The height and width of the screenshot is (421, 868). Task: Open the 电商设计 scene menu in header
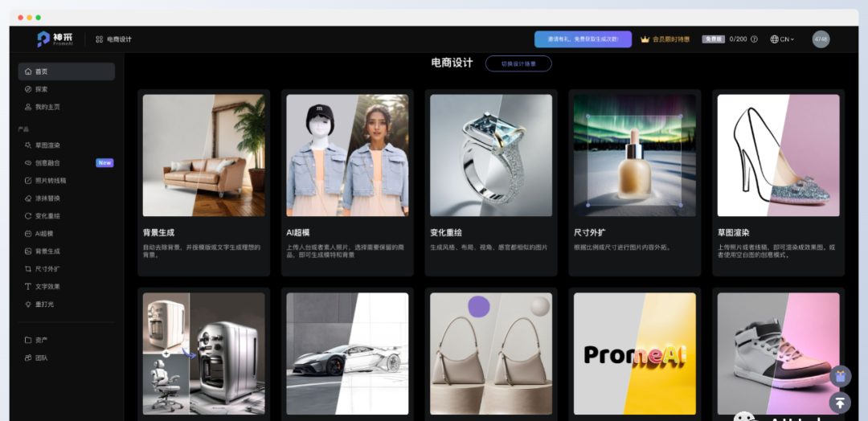[x=113, y=39]
